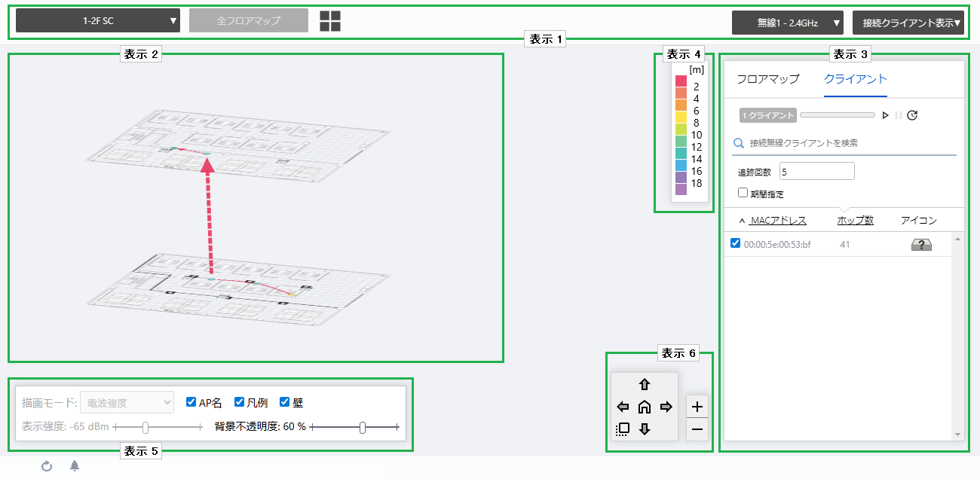Reload the client tracking history
This screenshot has height=479, width=980.
coord(912,115)
